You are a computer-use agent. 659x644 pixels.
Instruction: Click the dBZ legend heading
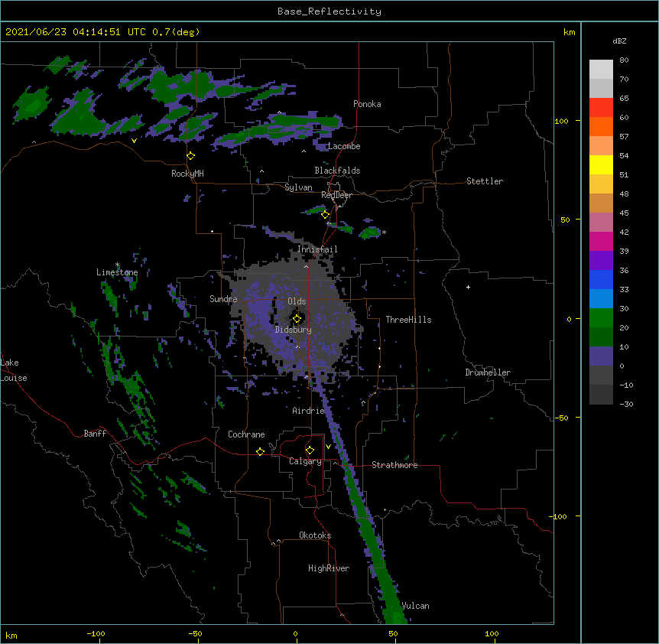[619, 41]
